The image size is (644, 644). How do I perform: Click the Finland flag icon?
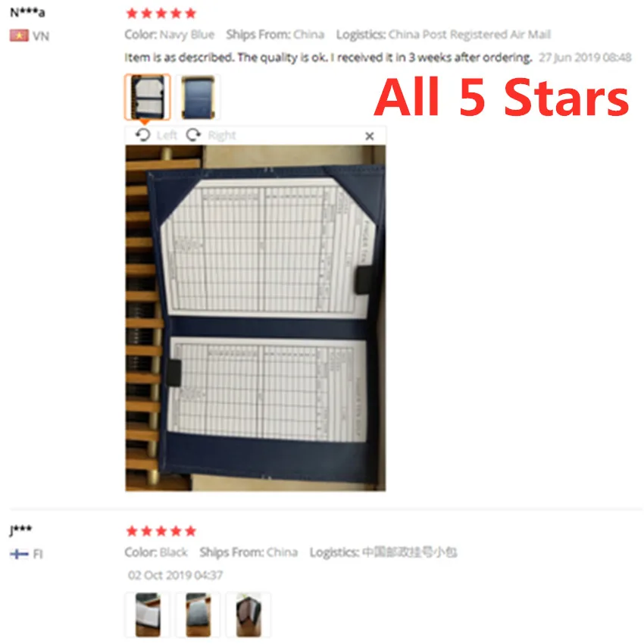pos(19,554)
